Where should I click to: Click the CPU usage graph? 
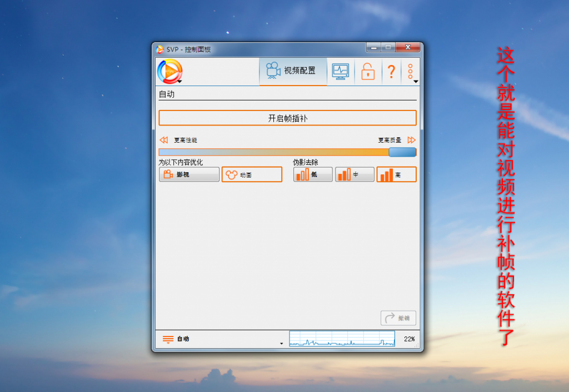click(x=342, y=339)
